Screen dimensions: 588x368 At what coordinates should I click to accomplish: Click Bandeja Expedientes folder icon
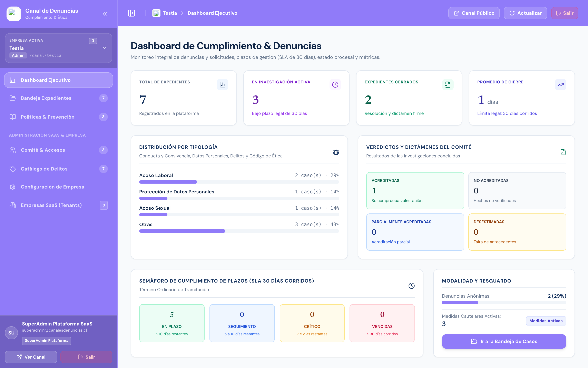click(x=13, y=98)
